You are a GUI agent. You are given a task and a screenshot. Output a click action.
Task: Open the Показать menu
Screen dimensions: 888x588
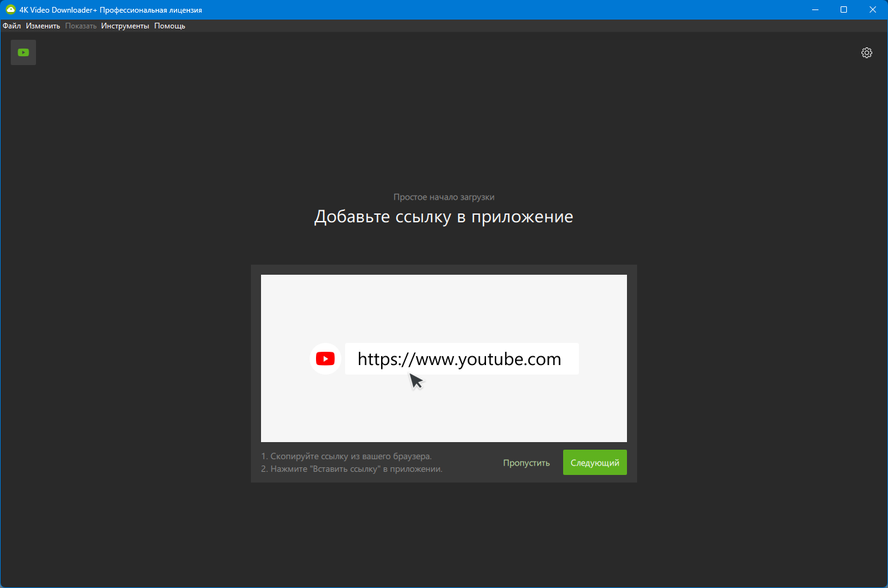click(81, 26)
